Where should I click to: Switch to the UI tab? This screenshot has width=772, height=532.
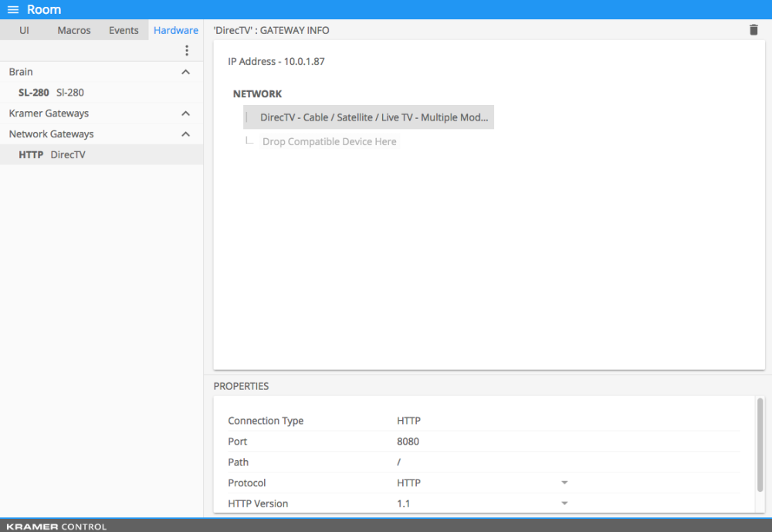(24, 30)
